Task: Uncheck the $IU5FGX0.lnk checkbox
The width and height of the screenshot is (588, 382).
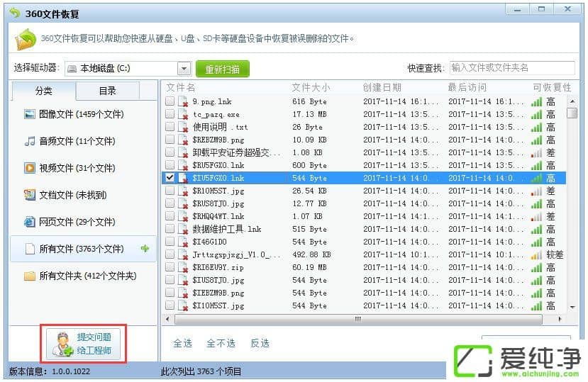Action: pyautogui.click(x=170, y=179)
